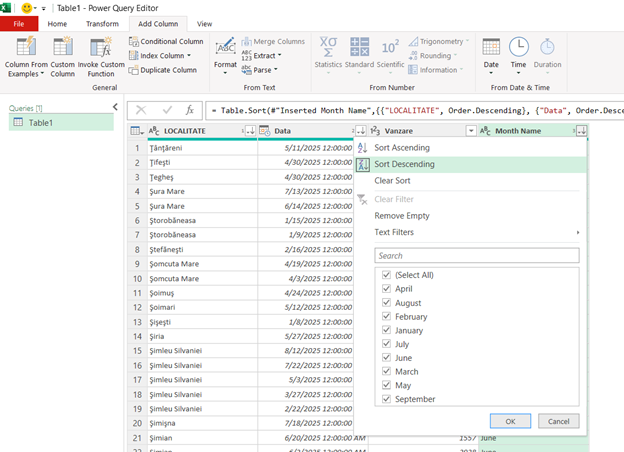This screenshot has width=624, height=452.
Task: Open Invoke Custom Function
Action: click(x=101, y=56)
